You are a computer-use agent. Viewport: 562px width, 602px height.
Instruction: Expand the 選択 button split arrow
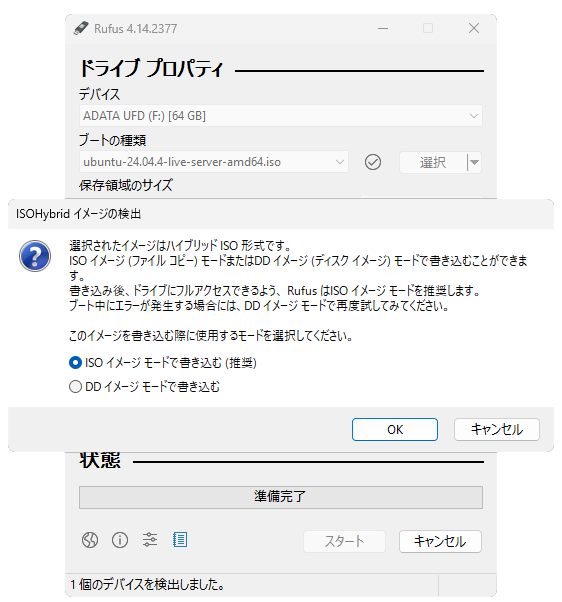pos(474,162)
